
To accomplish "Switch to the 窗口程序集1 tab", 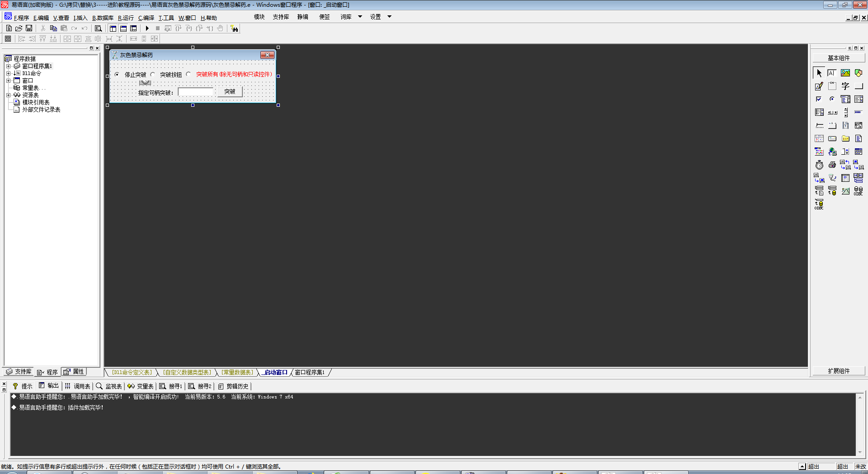I will tap(310, 373).
